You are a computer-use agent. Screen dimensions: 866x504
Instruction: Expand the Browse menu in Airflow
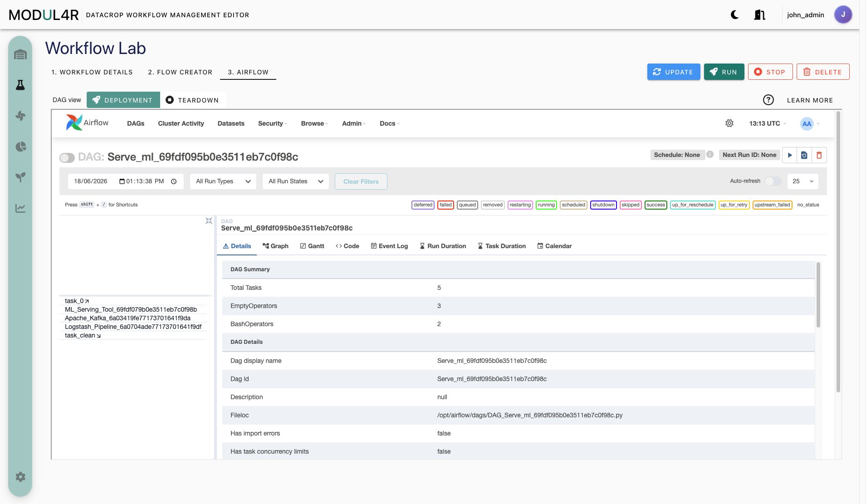click(x=314, y=123)
